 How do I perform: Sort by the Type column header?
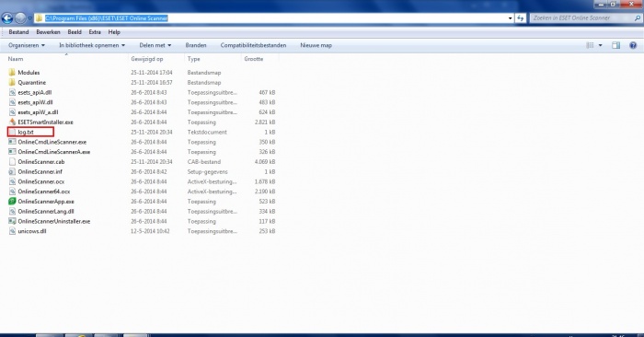pyautogui.click(x=213, y=59)
